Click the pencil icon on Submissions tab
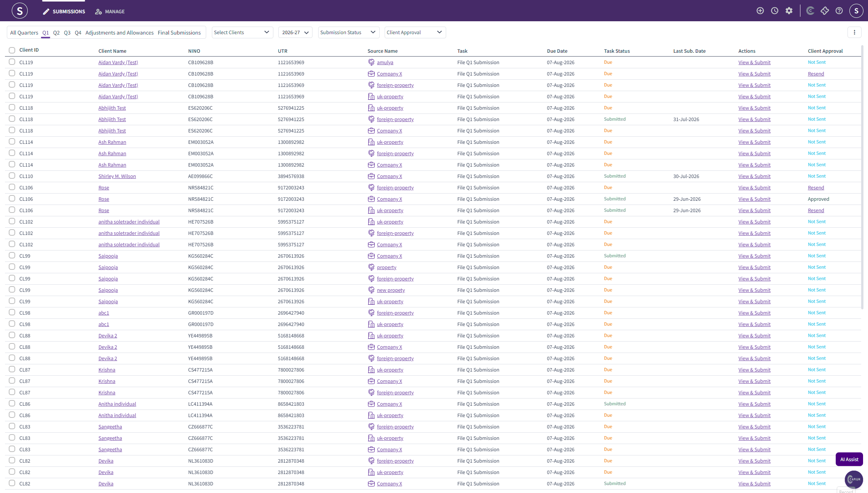Viewport: 868px width, 493px height. pos(46,12)
